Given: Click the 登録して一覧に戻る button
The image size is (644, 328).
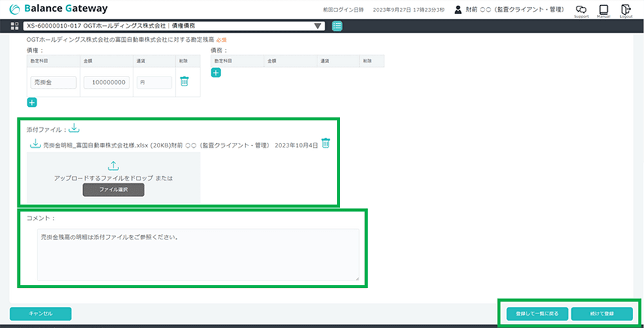Looking at the screenshot, I should 533,314.
